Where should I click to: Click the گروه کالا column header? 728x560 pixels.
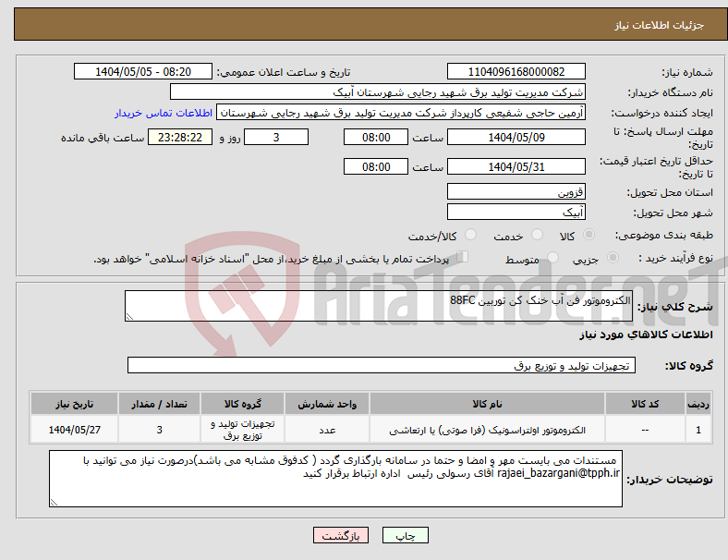click(x=242, y=404)
